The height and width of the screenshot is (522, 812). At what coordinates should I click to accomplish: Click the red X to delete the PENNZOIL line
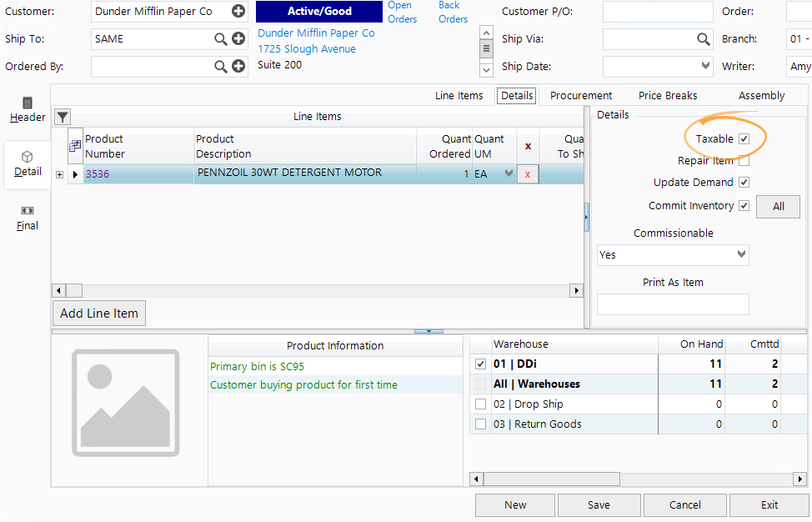pyautogui.click(x=527, y=174)
